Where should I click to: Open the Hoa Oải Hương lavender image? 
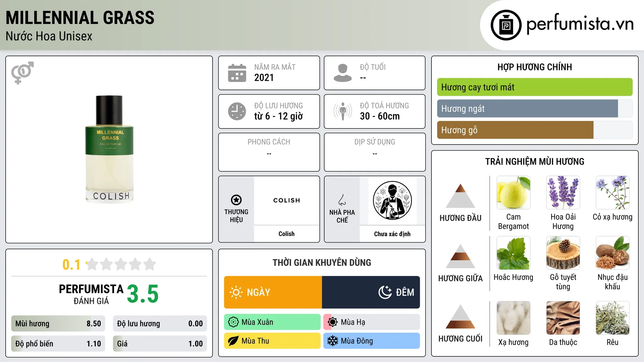click(563, 193)
